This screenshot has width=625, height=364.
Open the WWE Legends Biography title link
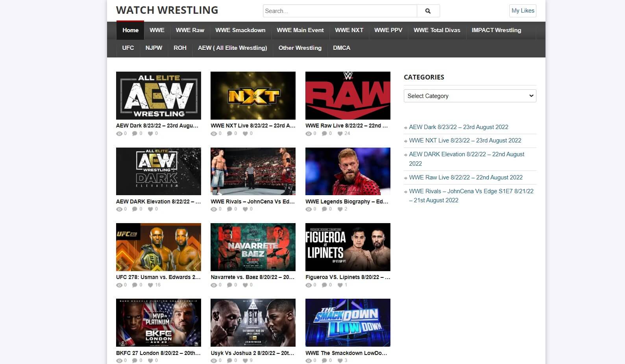point(348,201)
